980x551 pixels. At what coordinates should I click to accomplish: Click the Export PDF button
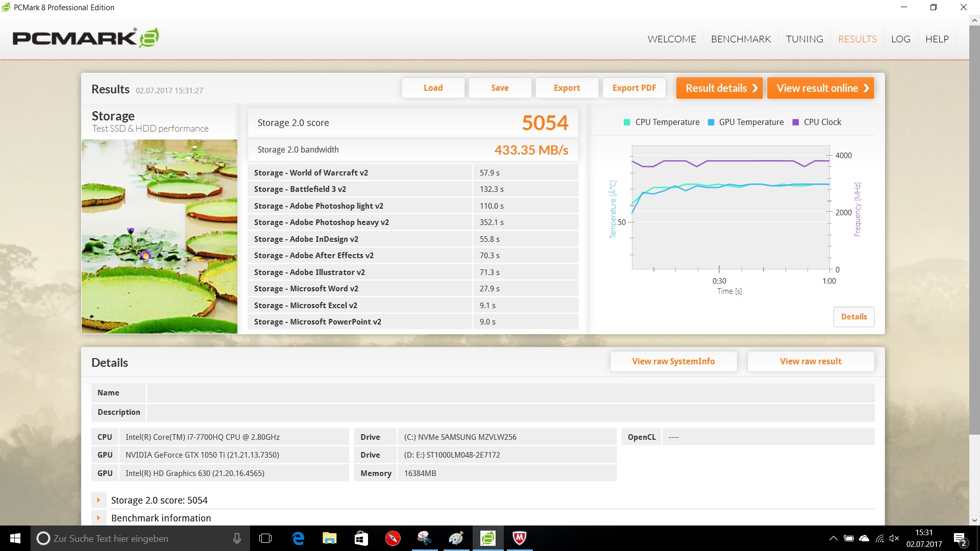(x=634, y=88)
